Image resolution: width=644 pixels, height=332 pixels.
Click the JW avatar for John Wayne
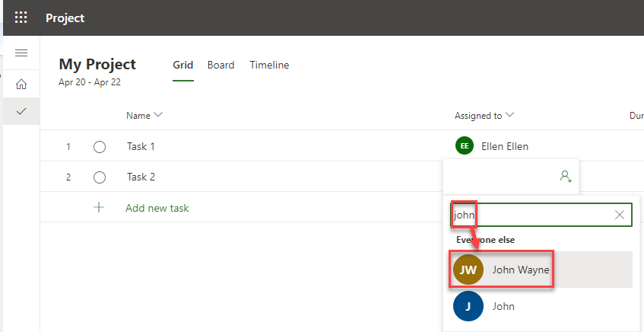pyautogui.click(x=468, y=270)
